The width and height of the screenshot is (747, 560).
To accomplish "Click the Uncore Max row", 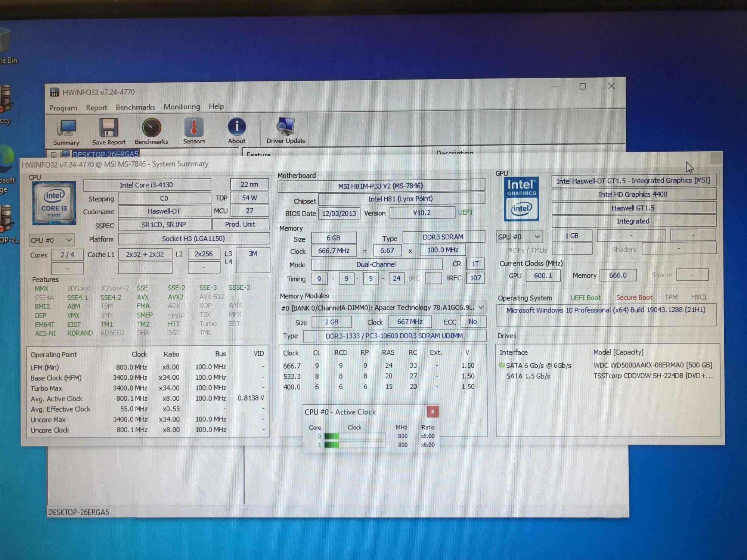I will 148,420.
